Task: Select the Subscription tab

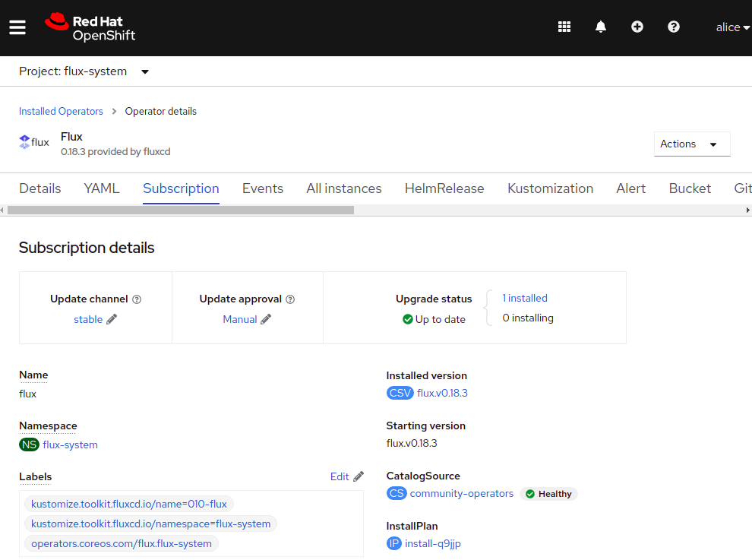Action: (x=182, y=188)
